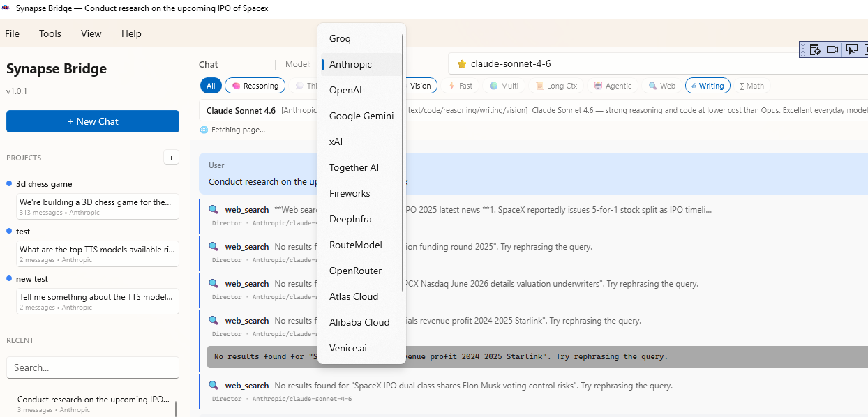Click the gray Starlink no-results output block
Screen dimensions: 868x417
(537, 356)
